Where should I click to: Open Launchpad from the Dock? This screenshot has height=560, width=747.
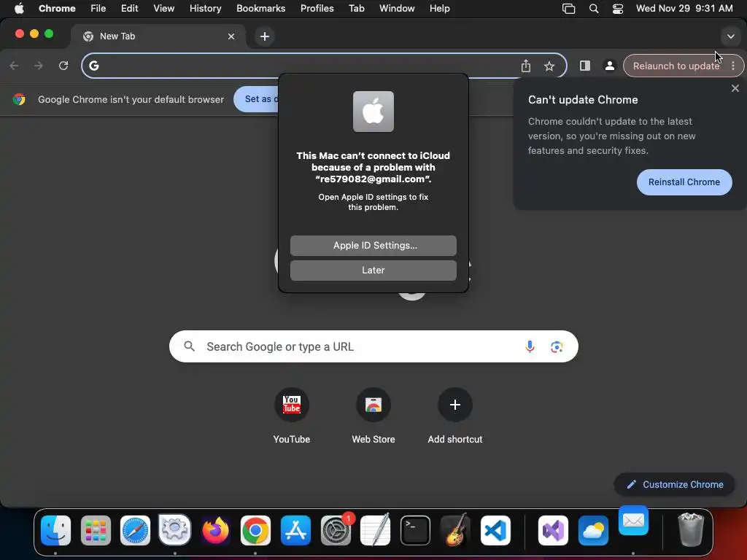coord(96,530)
